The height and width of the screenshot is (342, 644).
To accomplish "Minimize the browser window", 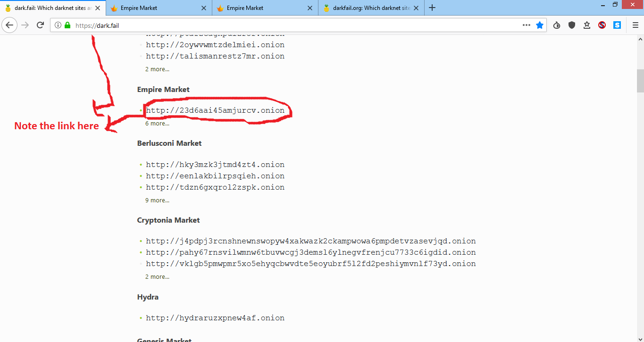I will (603, 5).
